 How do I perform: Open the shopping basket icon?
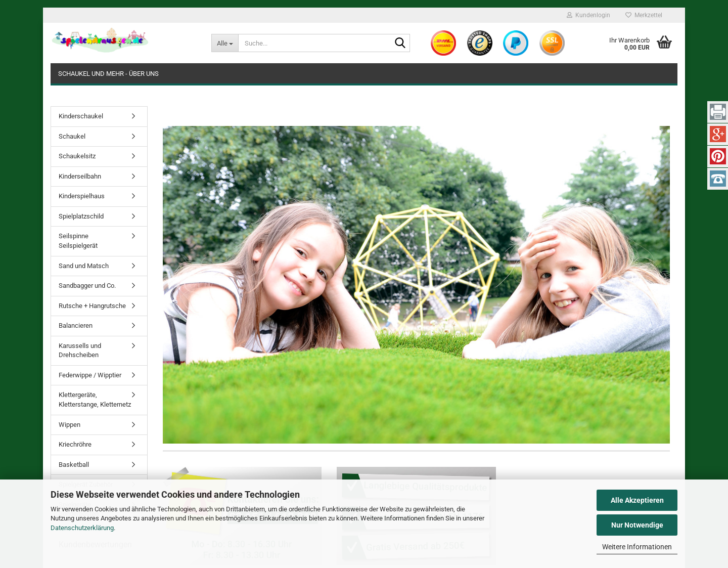[x=664, y=42]
